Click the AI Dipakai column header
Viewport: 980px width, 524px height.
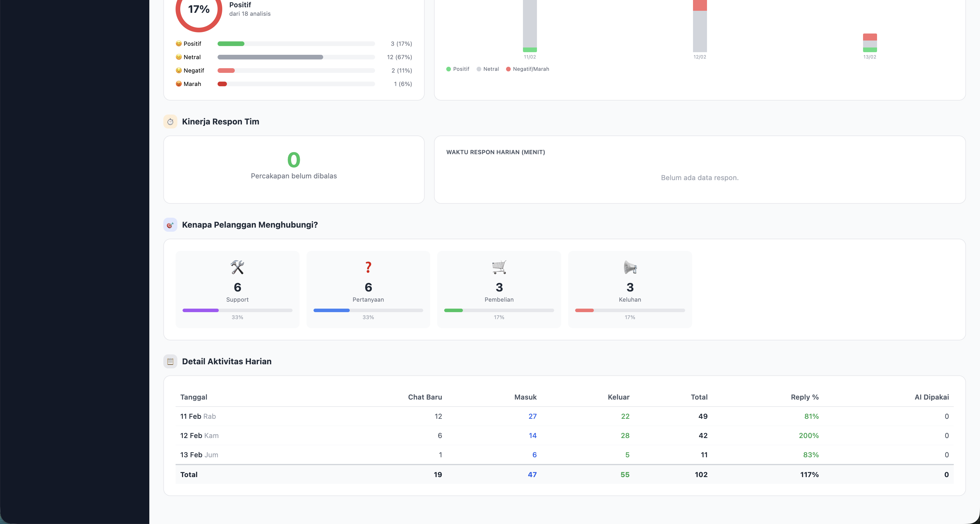tap(931, 397)
